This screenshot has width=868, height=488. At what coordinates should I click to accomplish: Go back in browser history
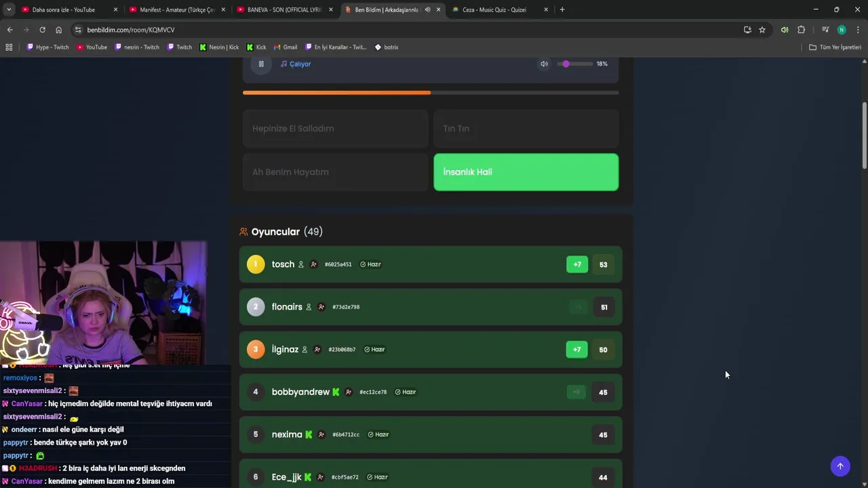[x=9, y=30]
